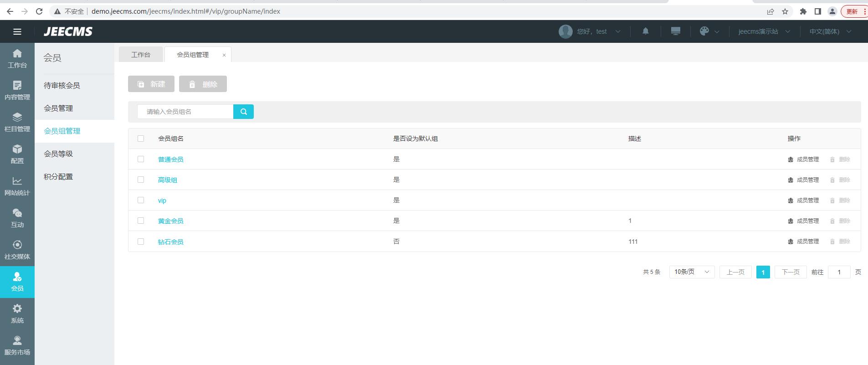Image resolution: width=868 pixels, height=365 pixels.
Task: Open the 钻石会员 group link
Action: tap(171, 242)
